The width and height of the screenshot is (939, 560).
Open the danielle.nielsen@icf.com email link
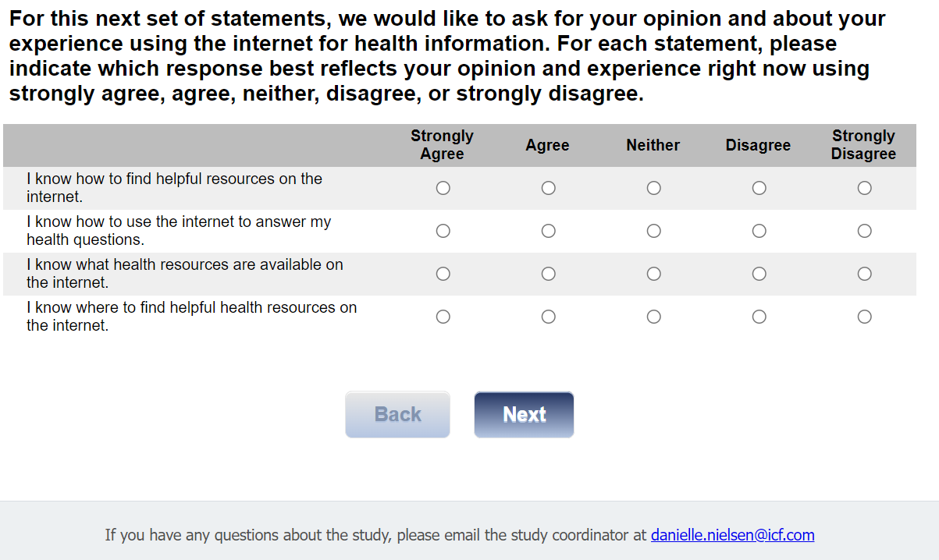(732, 535)
